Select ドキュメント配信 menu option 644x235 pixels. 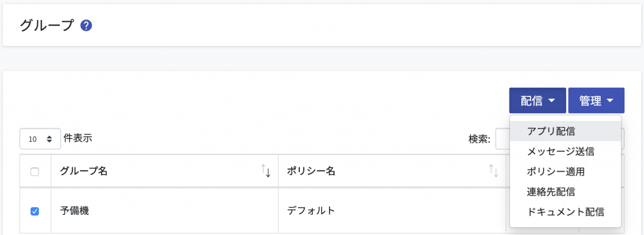click(x=565, y=212)
